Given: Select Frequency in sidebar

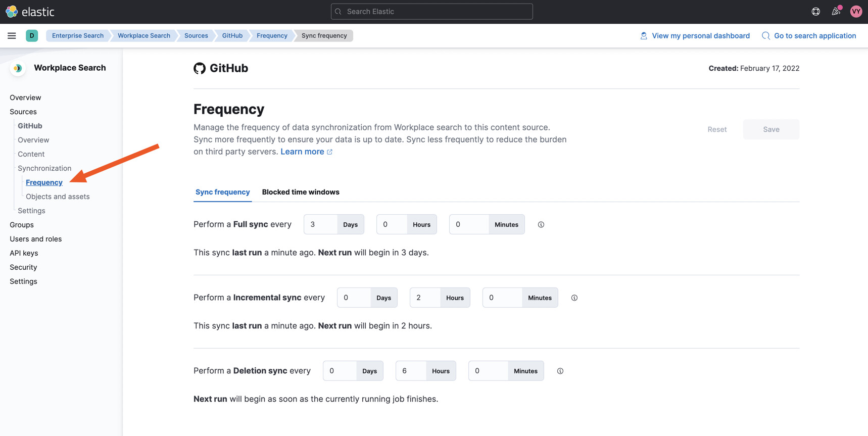Looking at the screenshot, I should (x=44, y=182).
